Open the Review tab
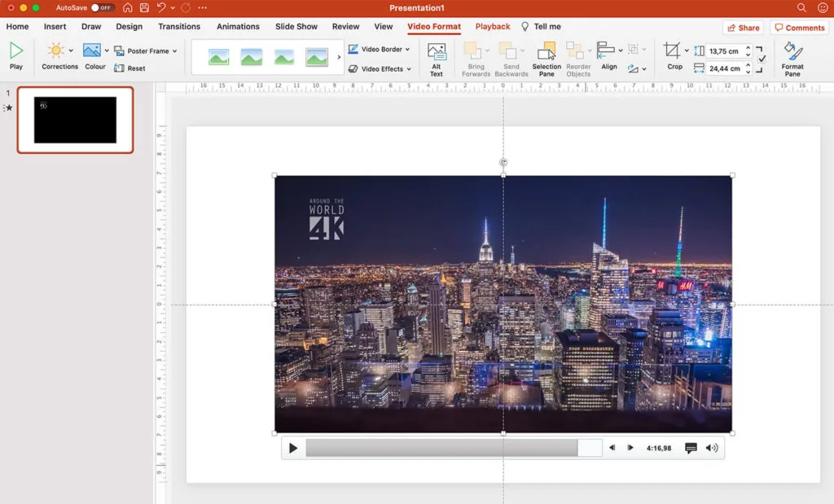The image size is (834, 504). point(345,27)
